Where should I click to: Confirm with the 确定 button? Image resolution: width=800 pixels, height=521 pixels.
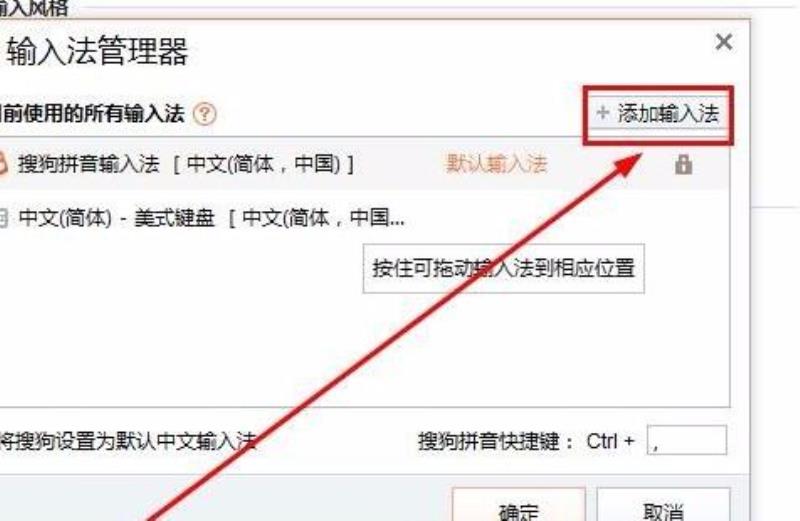click(x=518, y=507)
